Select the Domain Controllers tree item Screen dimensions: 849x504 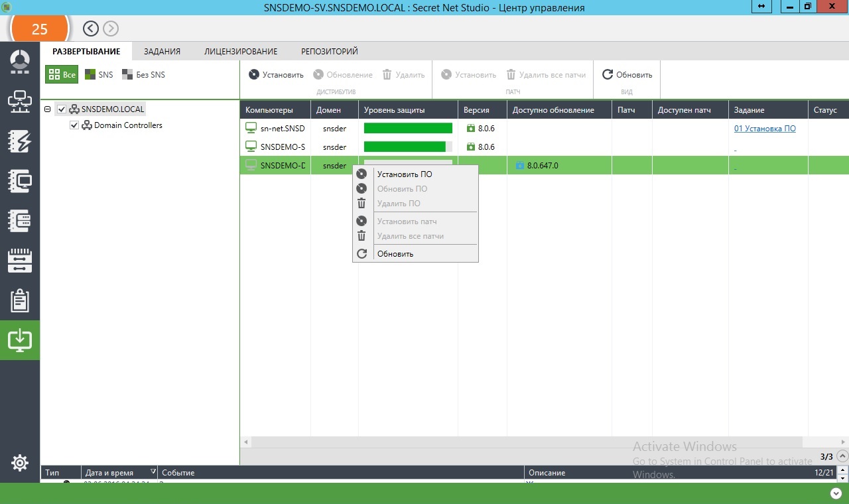(x=122, y=125)
